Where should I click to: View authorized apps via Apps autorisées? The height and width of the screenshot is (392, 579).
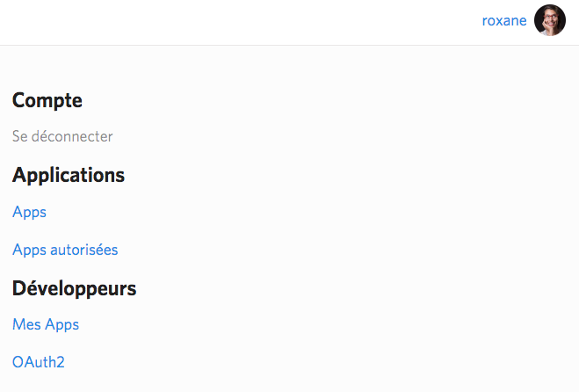[x=65, y=250]
